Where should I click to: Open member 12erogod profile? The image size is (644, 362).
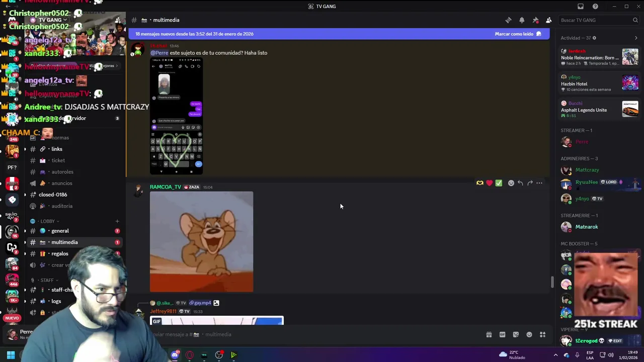[599, 341]
